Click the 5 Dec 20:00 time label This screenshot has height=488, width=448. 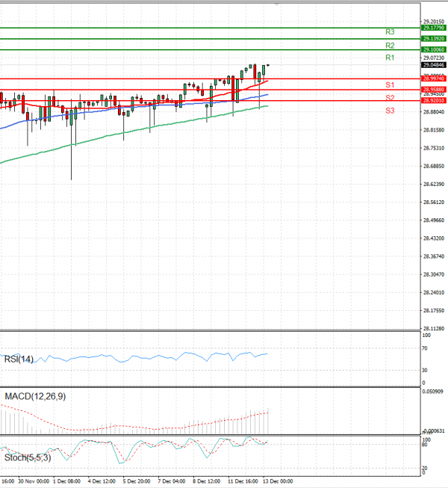(137, 481)
